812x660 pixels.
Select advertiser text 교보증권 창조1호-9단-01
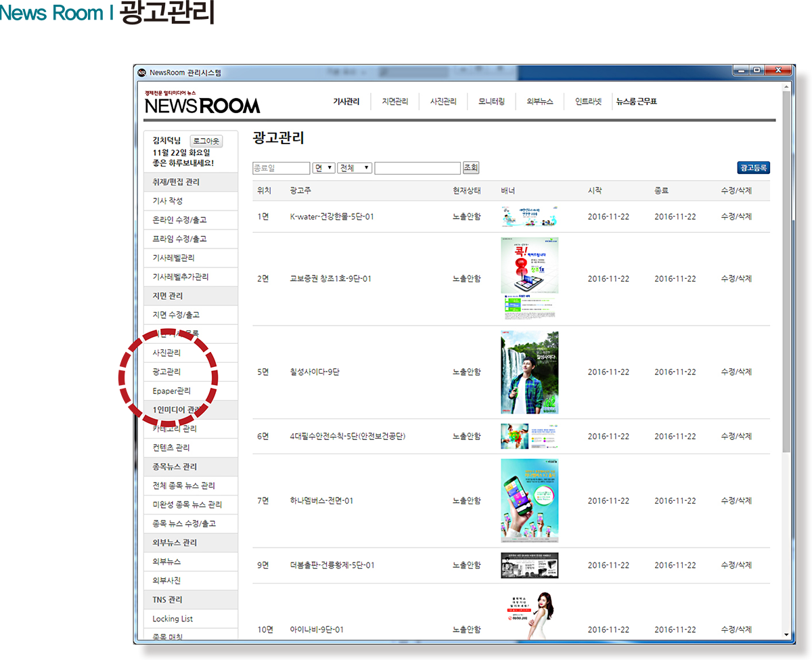331,279
